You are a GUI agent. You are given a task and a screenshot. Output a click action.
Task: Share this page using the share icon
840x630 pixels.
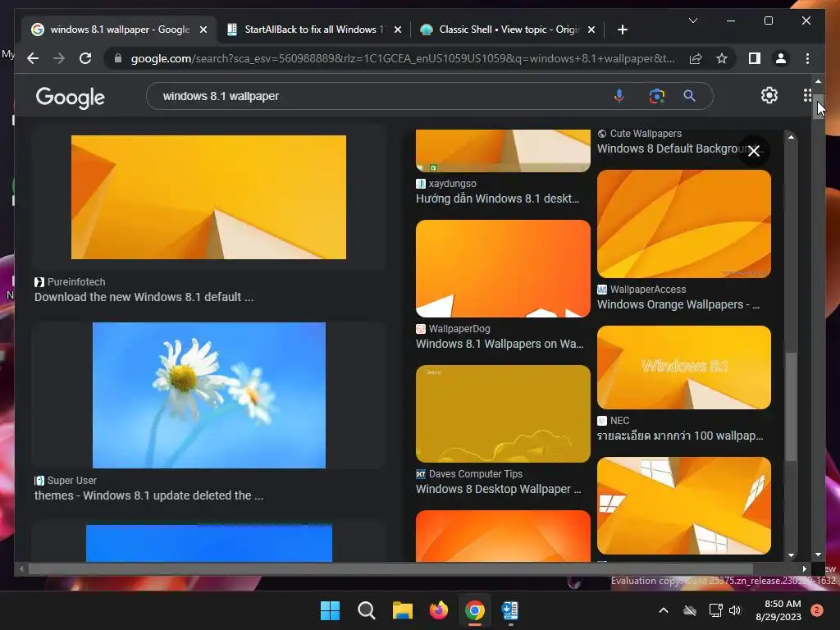[x=696, y=58]
